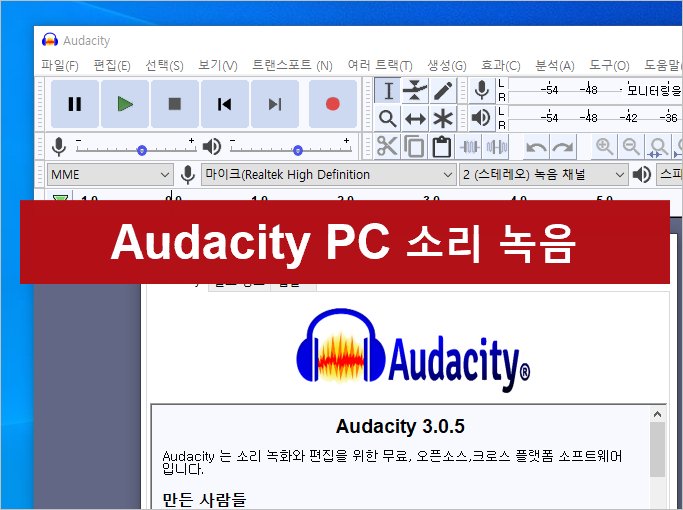Zoom out on the timeline
Viewport: 683px width, 510px height.
[631, 147]
